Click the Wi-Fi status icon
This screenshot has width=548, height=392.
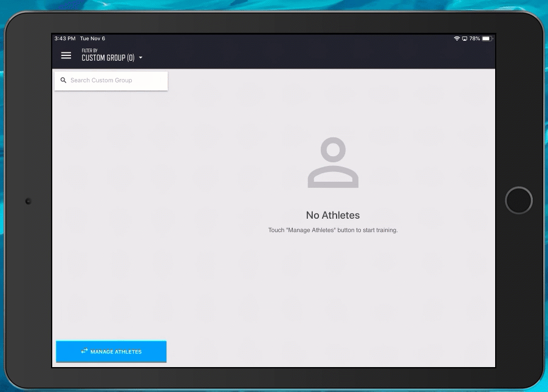click(457, 38)
